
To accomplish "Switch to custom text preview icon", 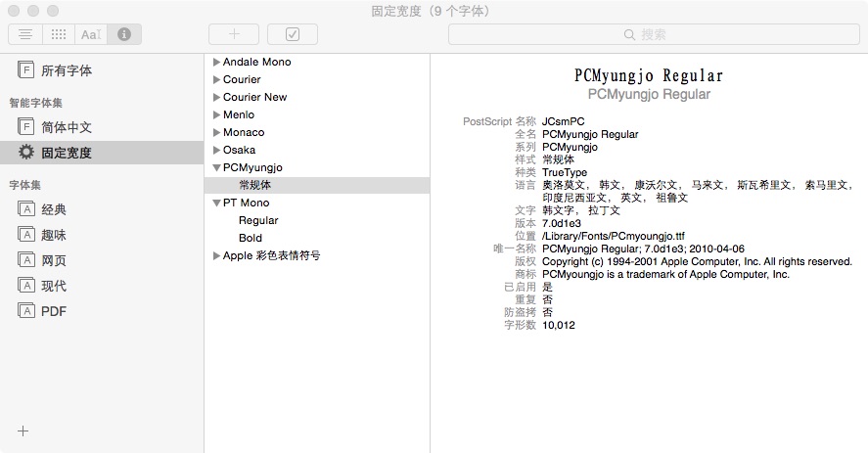I will click(x=91, y=34).
